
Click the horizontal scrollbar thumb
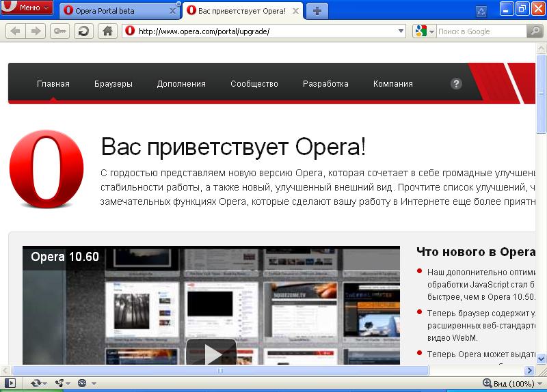(220, 370)
